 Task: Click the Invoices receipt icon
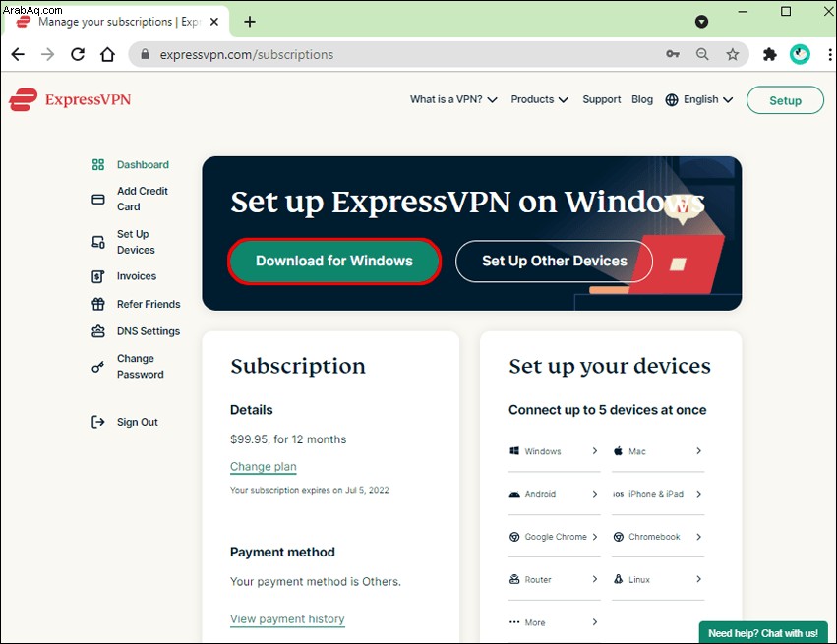[98, 276]
